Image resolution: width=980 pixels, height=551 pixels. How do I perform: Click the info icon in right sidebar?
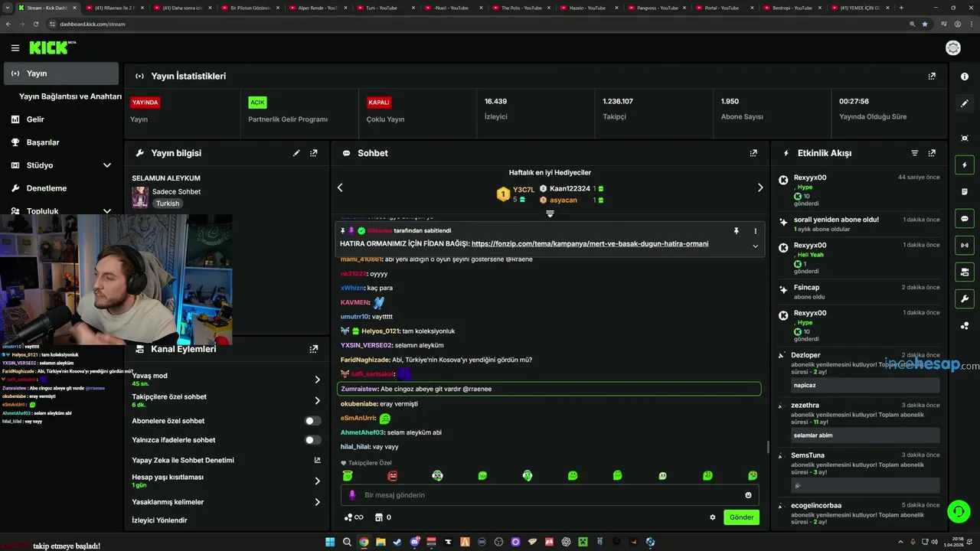965,77
